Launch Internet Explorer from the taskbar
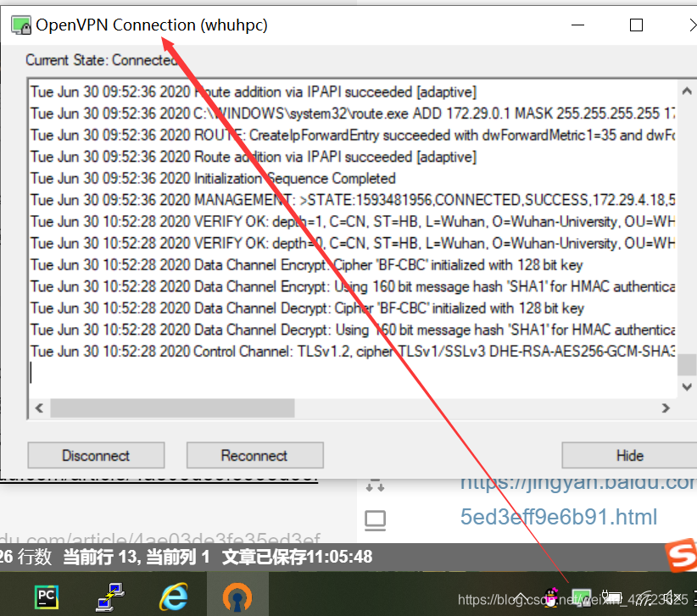 (173, 597)
